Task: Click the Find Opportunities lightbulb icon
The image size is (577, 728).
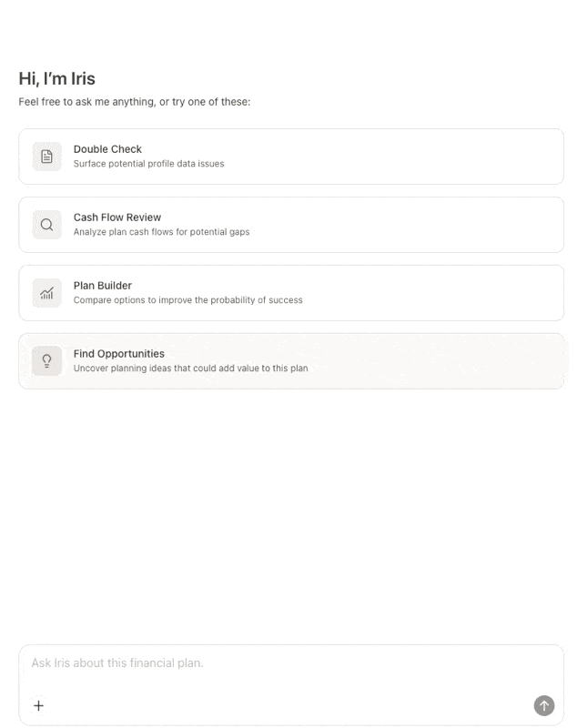Action: click(47, 360)
